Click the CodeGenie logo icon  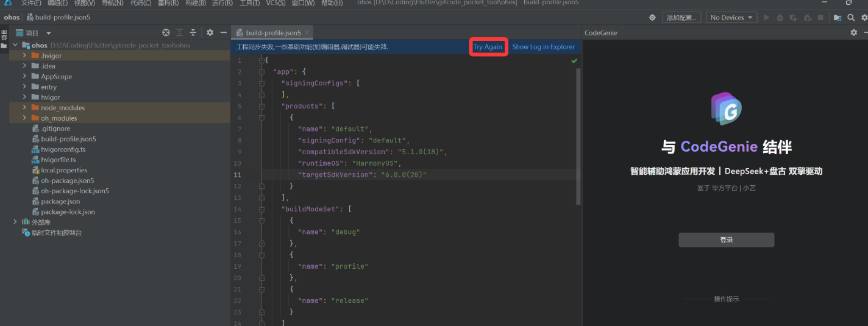(x=726, y=110)
